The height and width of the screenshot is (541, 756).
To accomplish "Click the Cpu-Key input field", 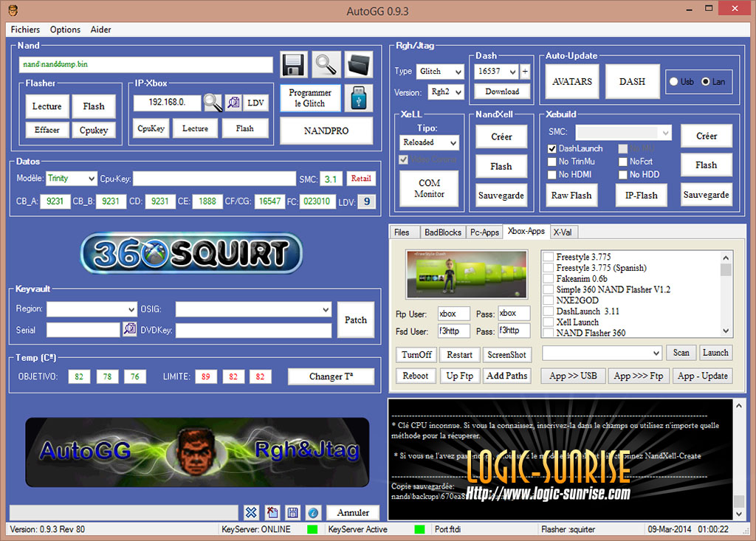I will click(x=215, y=179).
